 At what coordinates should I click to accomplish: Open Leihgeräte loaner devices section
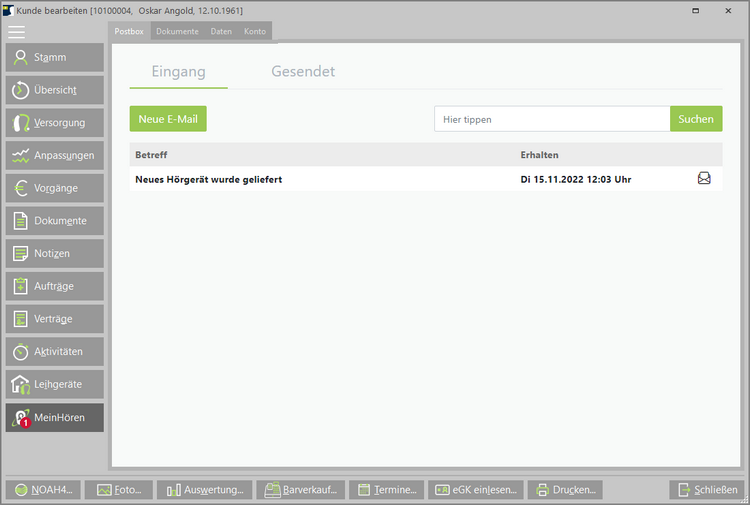[x=54, y=385]
